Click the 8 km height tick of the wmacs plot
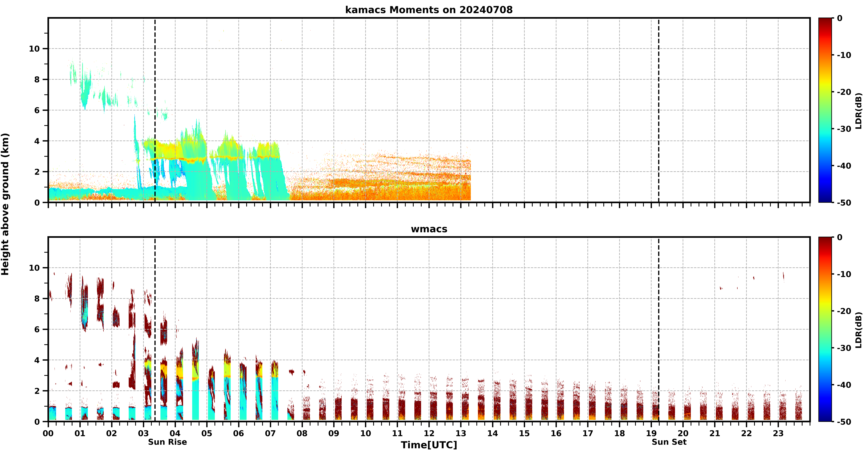The image size is (868, 456). point(37,299)
